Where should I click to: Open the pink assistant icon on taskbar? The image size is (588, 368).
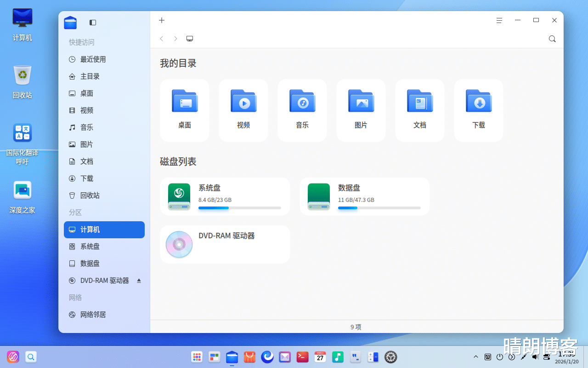pos(13,356)
